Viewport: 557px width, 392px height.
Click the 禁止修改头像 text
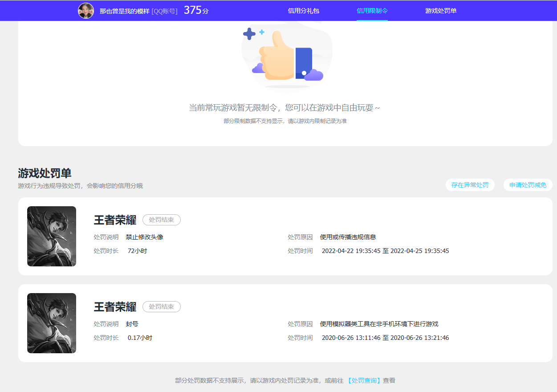click(144, 237)
